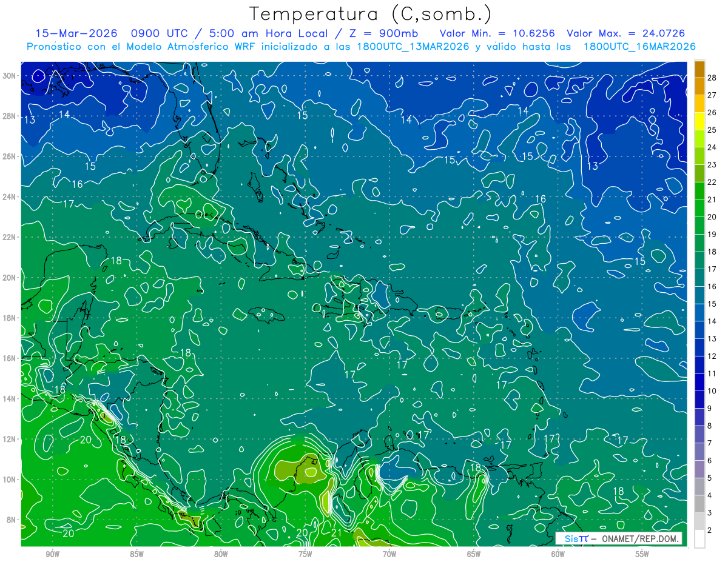The height and width of the screenshot is (562, 728).
Task: Click the color scale label 12
Action: click(x=712, y=356)
